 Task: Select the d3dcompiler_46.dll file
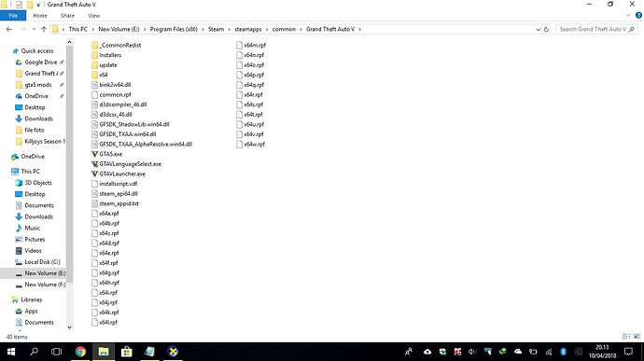(x=119, y=104)
